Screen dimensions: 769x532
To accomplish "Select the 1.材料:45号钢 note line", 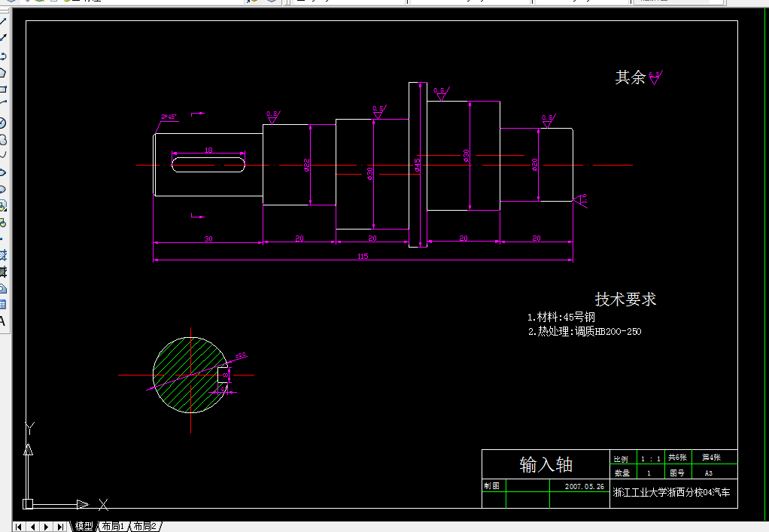I will click(561, 318).
